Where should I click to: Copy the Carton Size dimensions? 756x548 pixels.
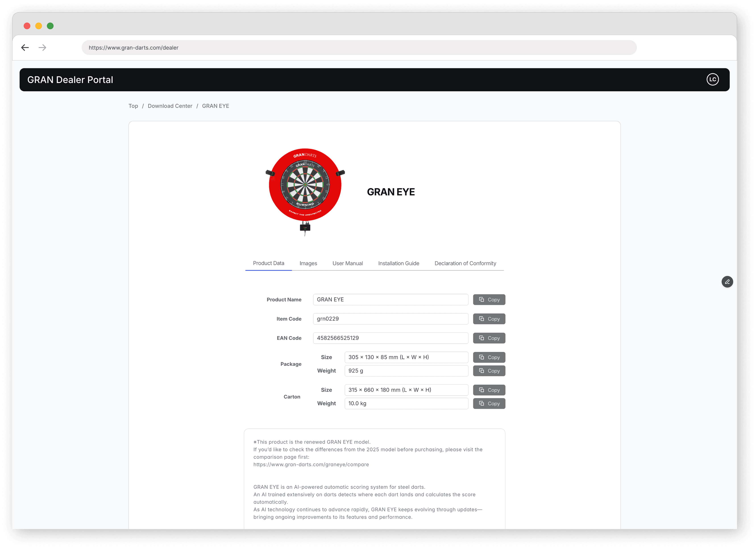click(x=489, y=390)
